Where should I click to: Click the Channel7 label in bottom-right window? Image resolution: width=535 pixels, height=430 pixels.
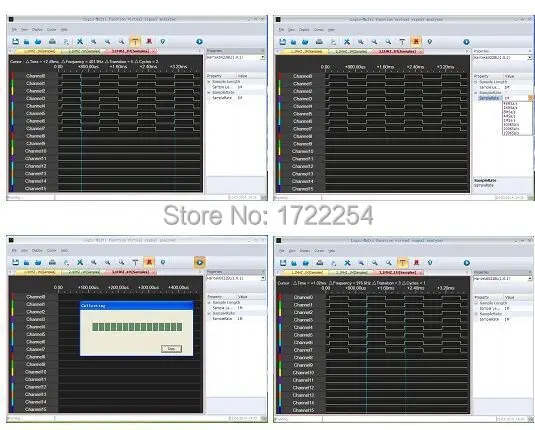click(303, 350)
